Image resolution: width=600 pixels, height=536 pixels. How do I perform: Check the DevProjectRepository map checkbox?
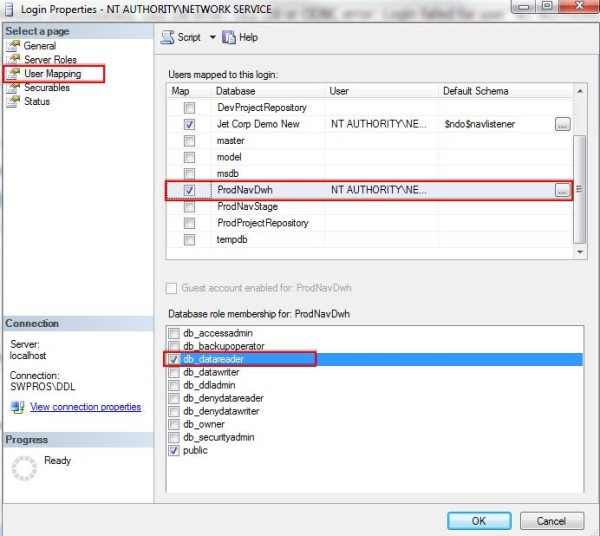[x=189, y=108]
